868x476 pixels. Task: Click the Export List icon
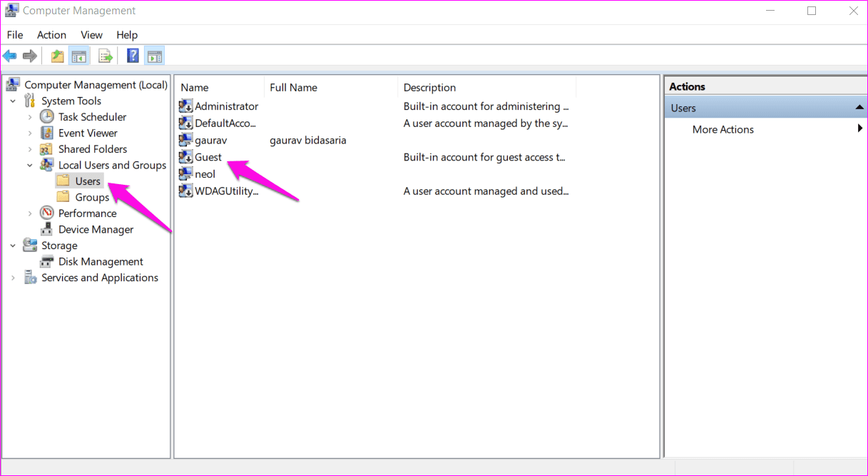103,56
